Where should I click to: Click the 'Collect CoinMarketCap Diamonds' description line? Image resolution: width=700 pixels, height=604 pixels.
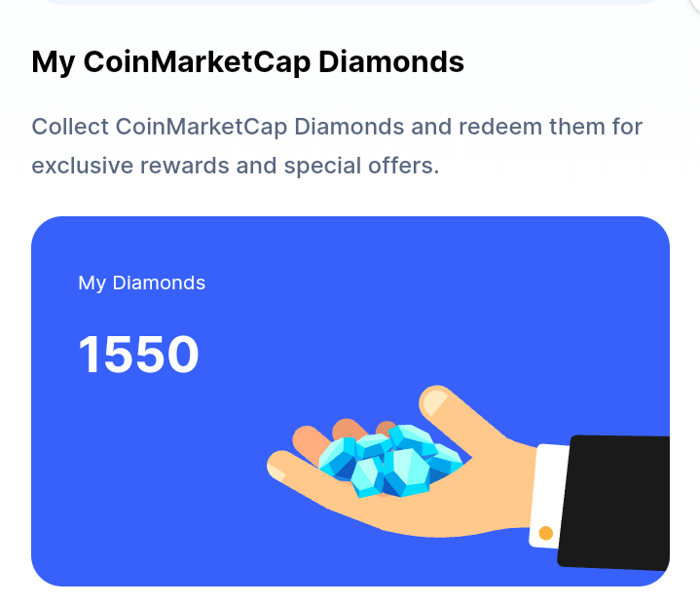pyautogui.click(x=337, y=127)
